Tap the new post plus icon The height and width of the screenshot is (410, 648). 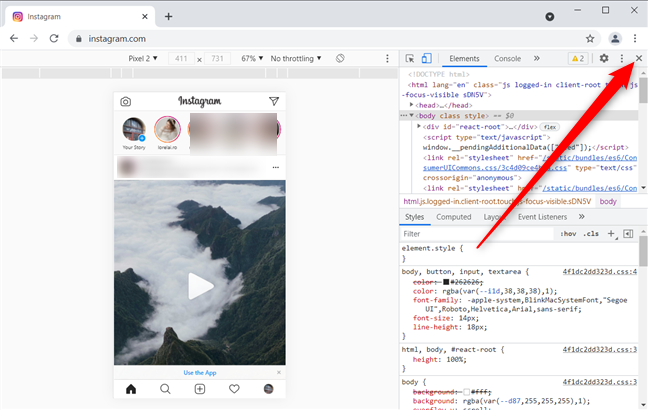pos(200,388)
